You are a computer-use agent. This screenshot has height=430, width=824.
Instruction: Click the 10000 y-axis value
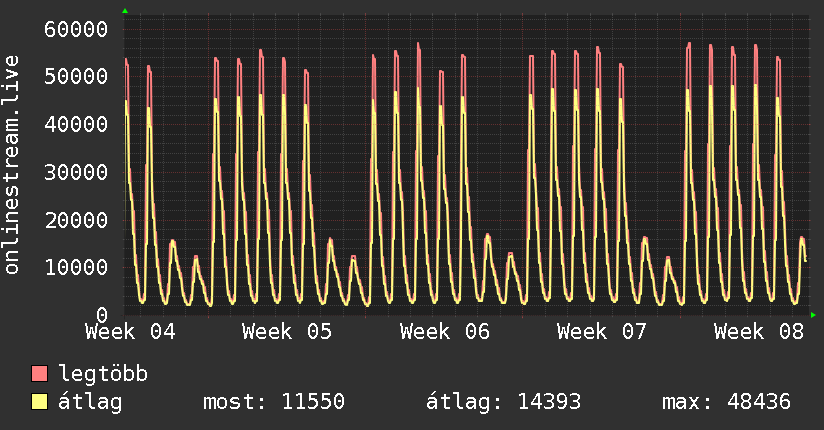click(x=76, y=268)
